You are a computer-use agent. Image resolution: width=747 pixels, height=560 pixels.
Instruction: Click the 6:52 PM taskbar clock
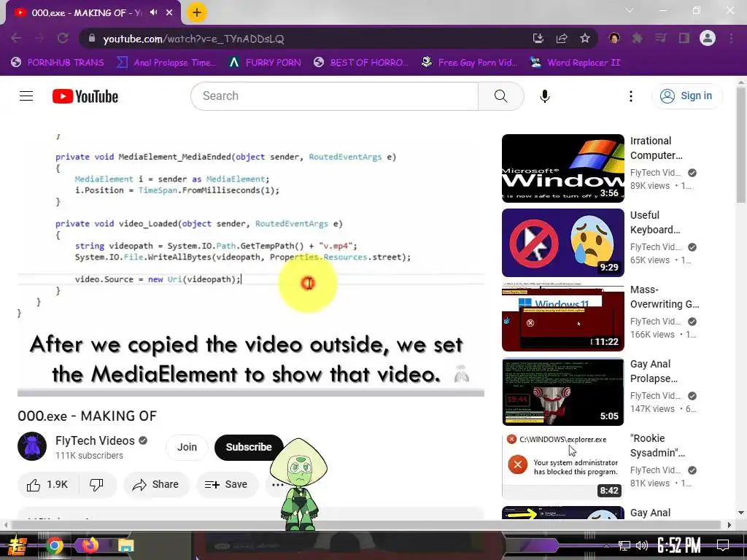coord(678,545)
